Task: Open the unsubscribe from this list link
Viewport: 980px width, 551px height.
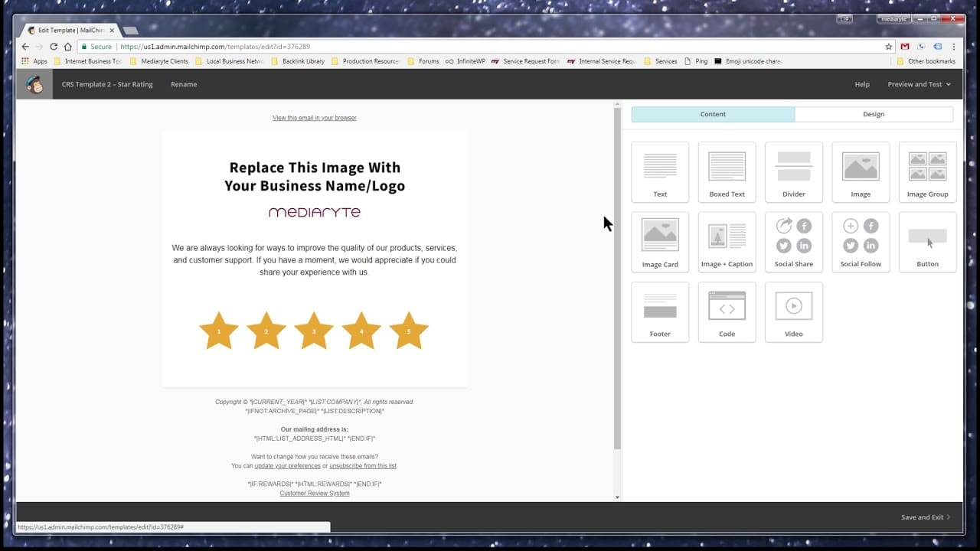Action: pos(362,465)
